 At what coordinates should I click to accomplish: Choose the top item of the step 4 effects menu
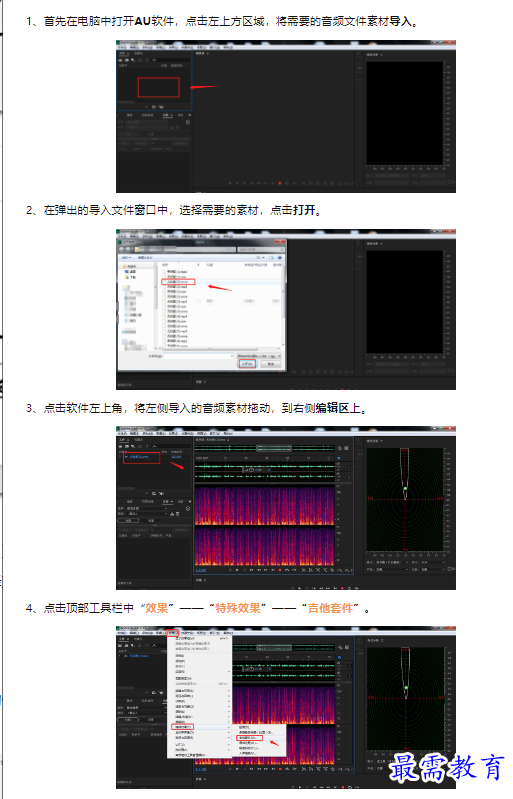coord(200,638)
